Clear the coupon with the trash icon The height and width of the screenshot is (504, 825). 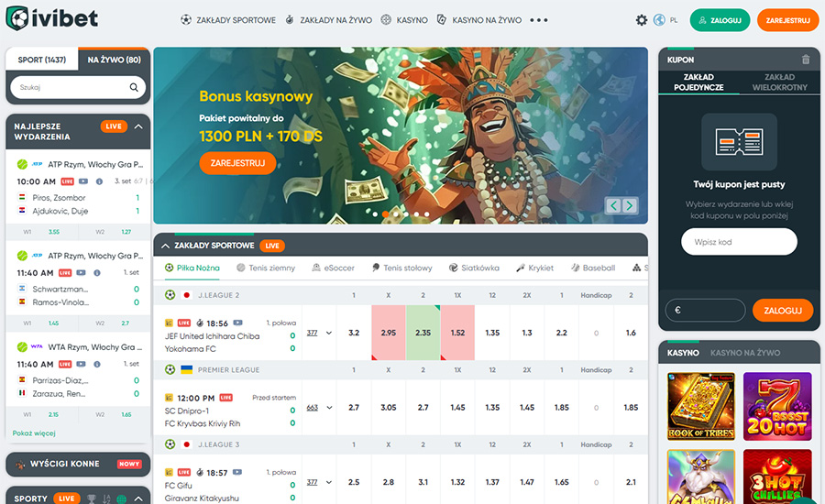806,60
